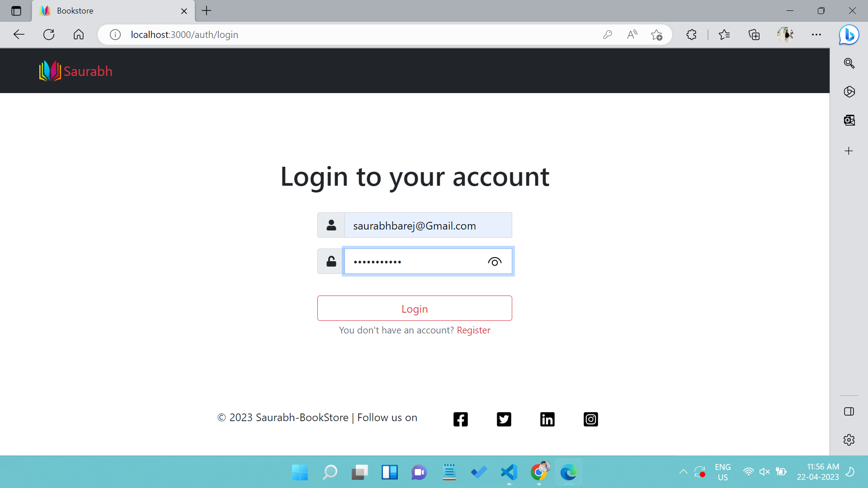
Task: Click the email input field
Action: point(428,225)
